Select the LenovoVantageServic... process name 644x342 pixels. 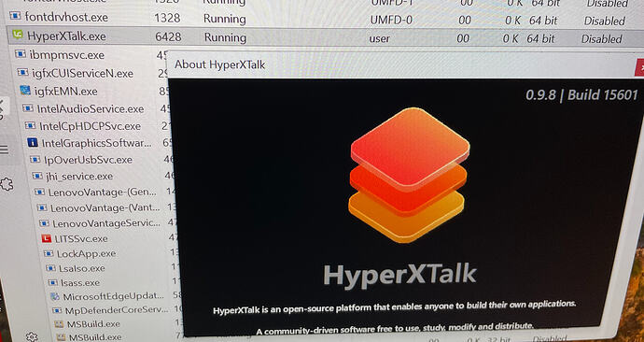click(106, 223)
